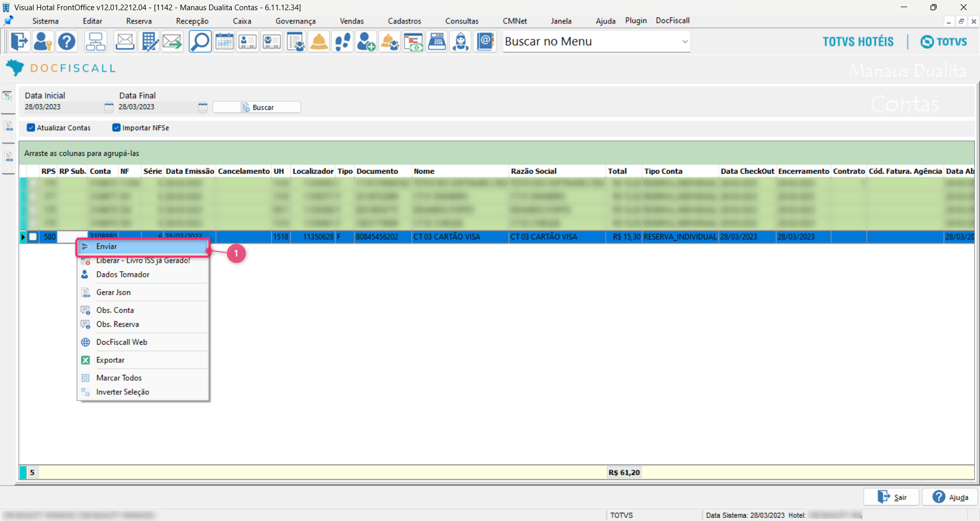Open the Recepção menu

pos(192,21)
